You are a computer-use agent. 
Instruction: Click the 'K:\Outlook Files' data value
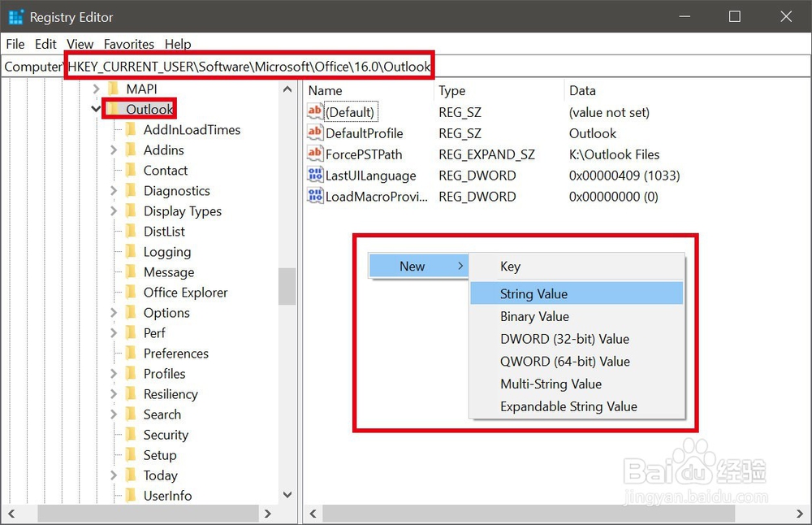coord(614,154)
